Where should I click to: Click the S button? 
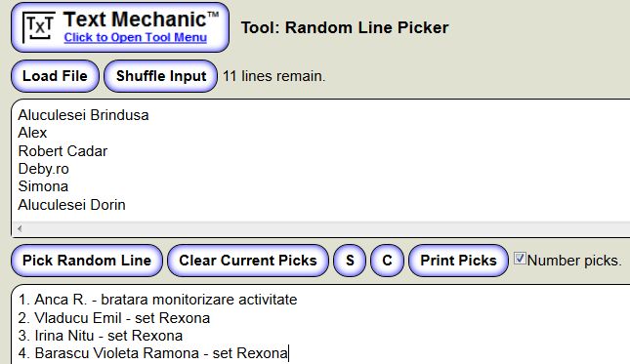click(350, 261)
